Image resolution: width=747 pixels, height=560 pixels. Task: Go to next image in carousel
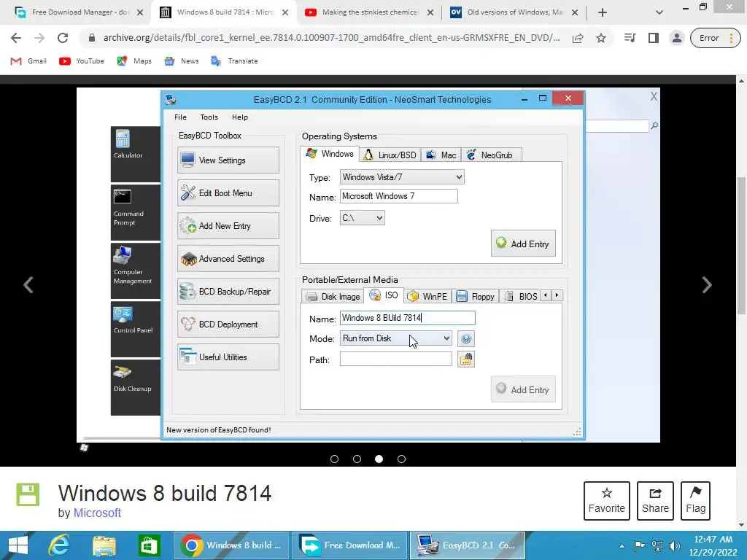(x=707, y=285)
